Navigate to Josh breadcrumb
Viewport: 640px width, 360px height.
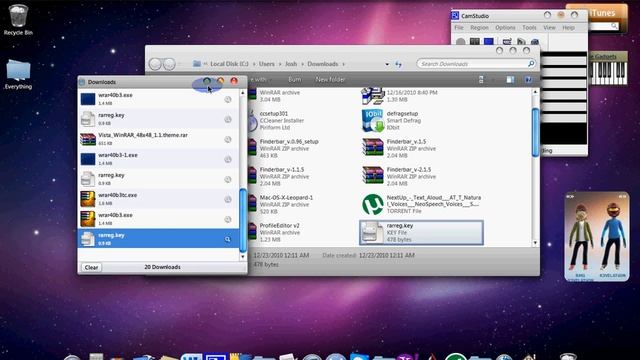[291, 64]
